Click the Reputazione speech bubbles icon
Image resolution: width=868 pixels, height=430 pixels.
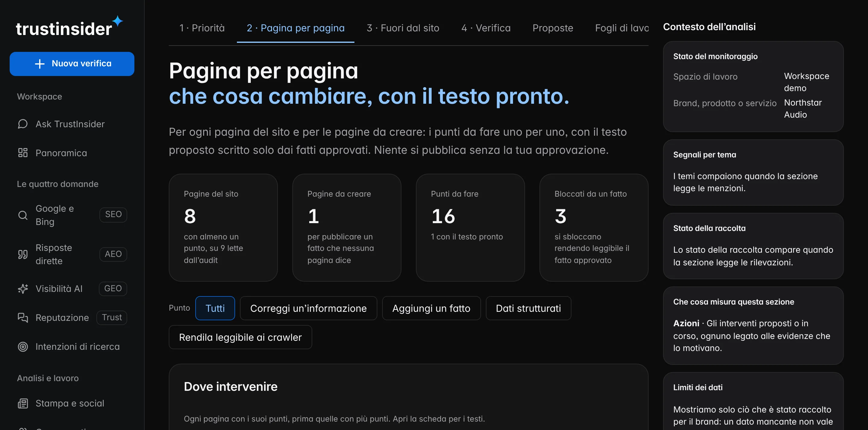(23, 318)
